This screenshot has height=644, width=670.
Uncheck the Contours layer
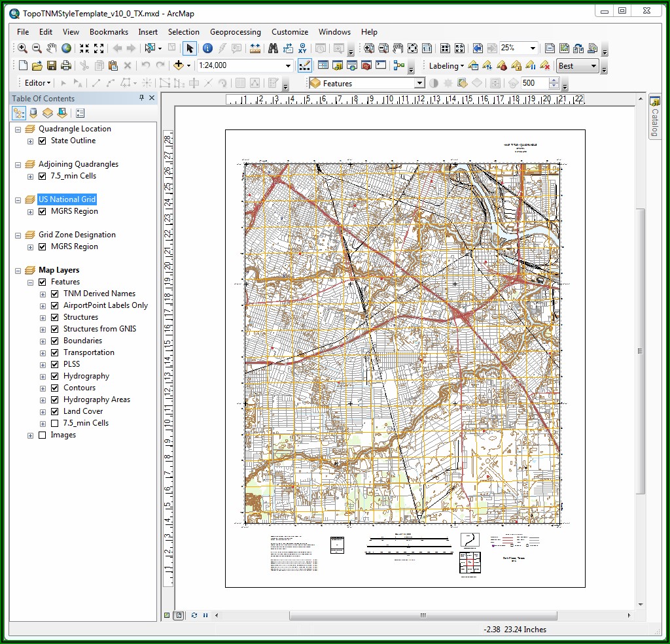(x=55, y=388)
